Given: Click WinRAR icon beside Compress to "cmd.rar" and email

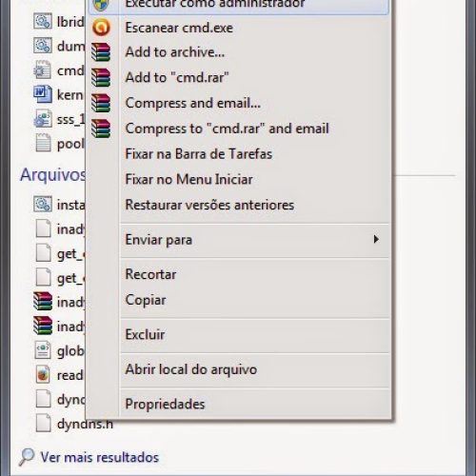Looking at the screenshot, I should (x=101, y=129).
